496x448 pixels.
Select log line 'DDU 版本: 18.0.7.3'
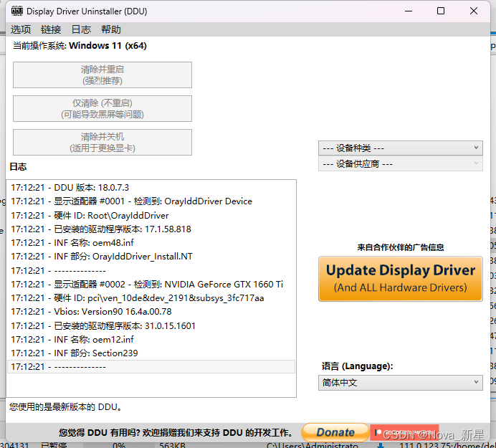tap(151, 188)
